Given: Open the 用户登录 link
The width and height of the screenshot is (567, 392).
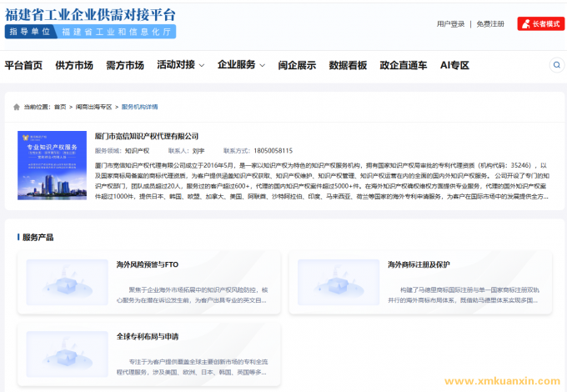Looking at the screenshot, I should point(450,24).
